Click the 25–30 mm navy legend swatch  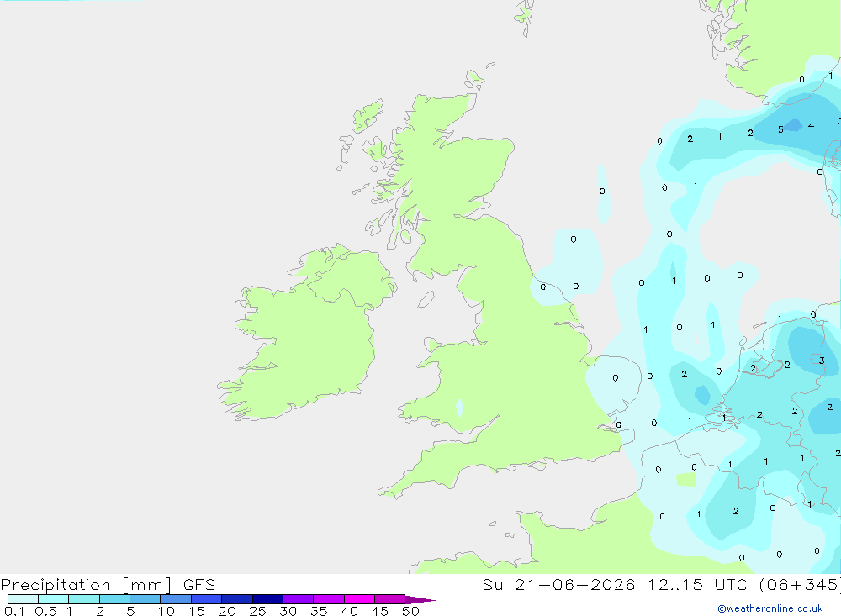pos(267,599)
